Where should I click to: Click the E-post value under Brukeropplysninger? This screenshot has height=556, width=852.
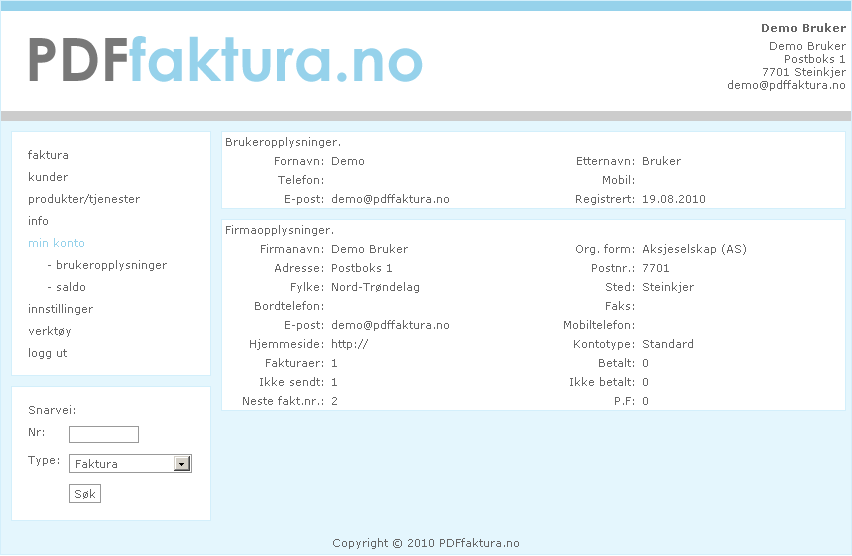(390, 199)
